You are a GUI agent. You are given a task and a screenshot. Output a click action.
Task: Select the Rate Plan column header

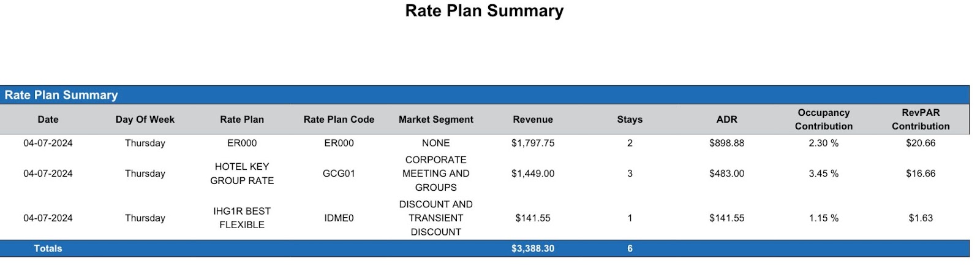pyautogui.click(x=242, y=120)
